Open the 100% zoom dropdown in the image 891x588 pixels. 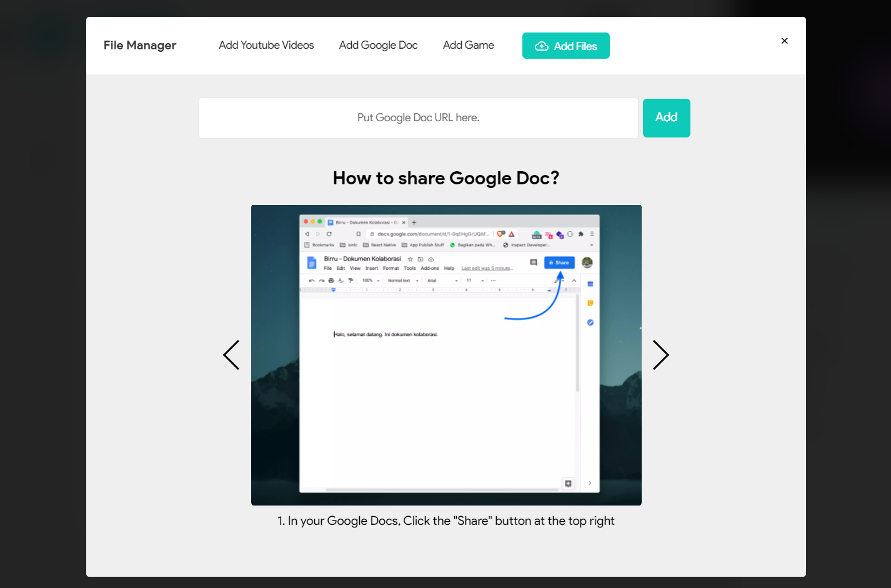click(x=371, y=281)
